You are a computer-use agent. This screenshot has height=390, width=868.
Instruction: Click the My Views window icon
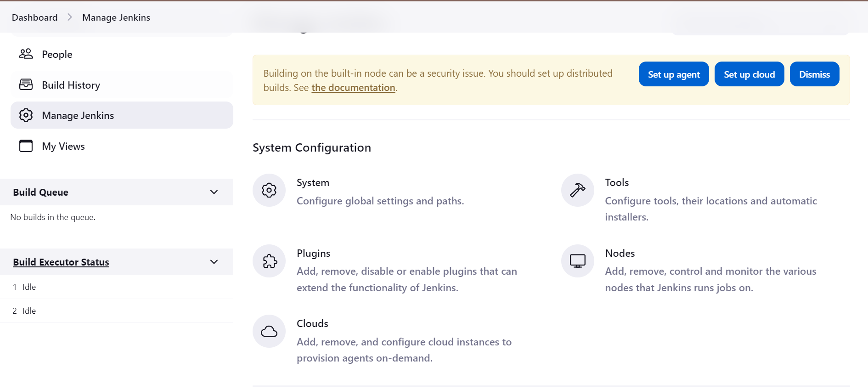[x=26, y=146]
